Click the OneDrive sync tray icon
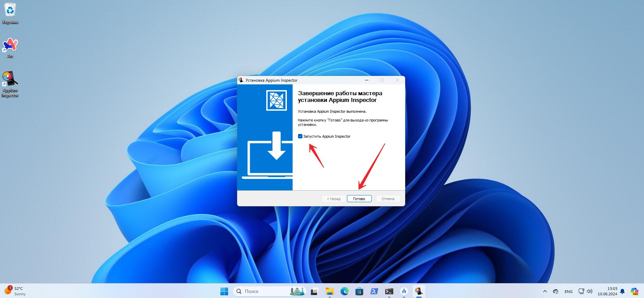Screen dimensions: 644x298 (556, 291)
